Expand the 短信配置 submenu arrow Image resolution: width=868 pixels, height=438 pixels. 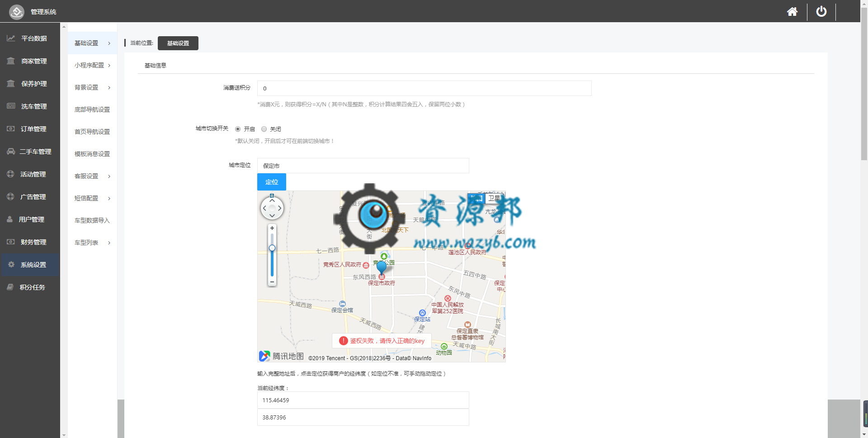click(x=109, y=199)
